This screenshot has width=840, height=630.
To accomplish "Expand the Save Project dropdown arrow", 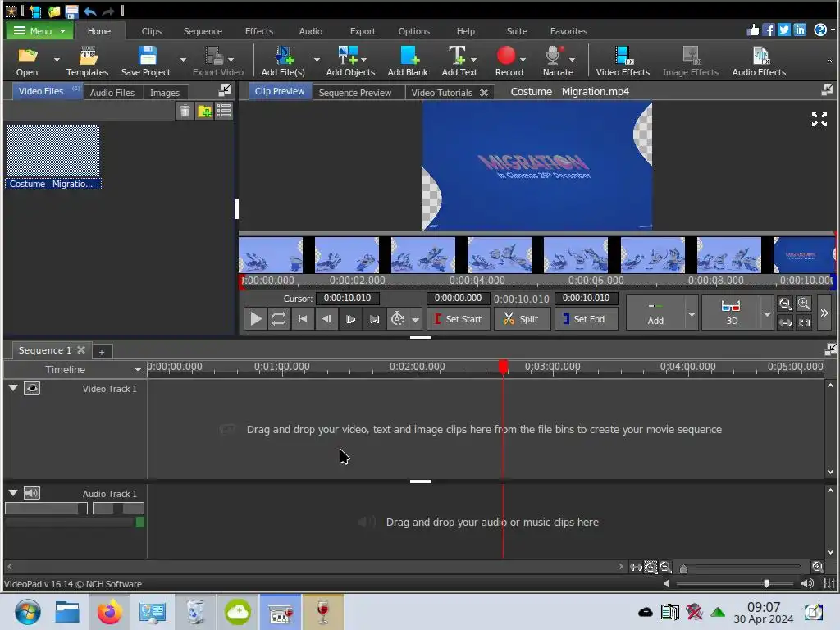I will pyautogui.click(x=183, y=60).
